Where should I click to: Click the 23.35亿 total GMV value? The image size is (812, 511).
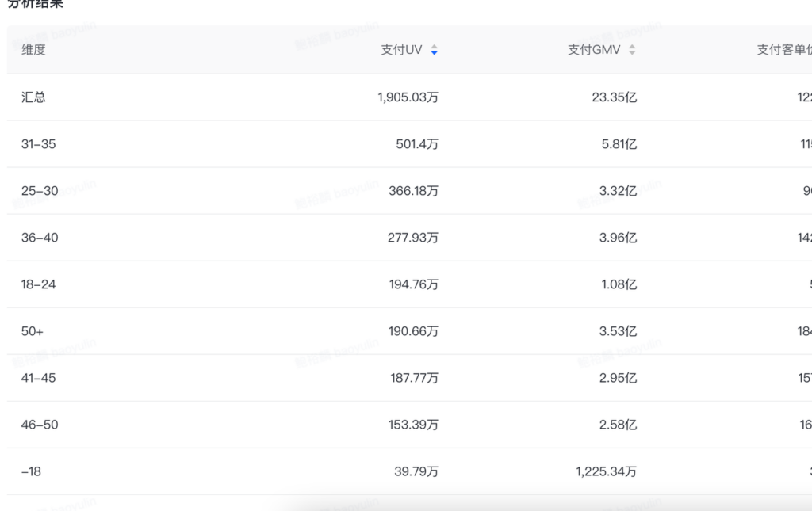[x=614, y=97]
